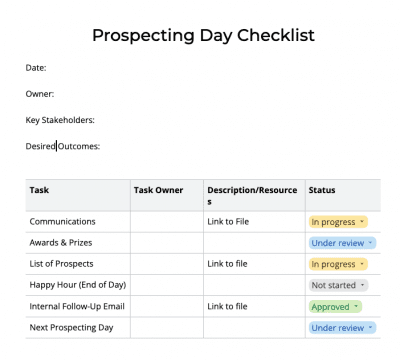Open the Approved status dropdown
400x360 pixels.
(335, 307)
